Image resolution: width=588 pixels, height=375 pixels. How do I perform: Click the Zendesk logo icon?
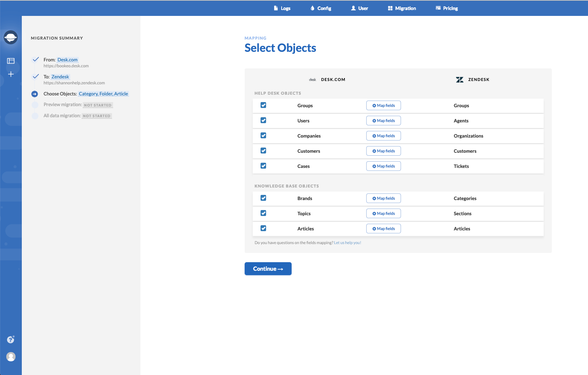pos(460,80)
